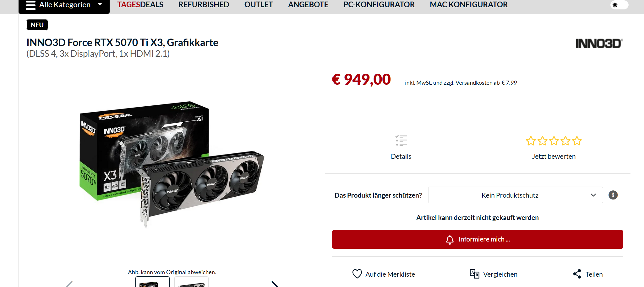Expand the Alle Kategorien dropdown arrow
The height and width of the screenshot is (287, 644).
click(x=100, y=4)
